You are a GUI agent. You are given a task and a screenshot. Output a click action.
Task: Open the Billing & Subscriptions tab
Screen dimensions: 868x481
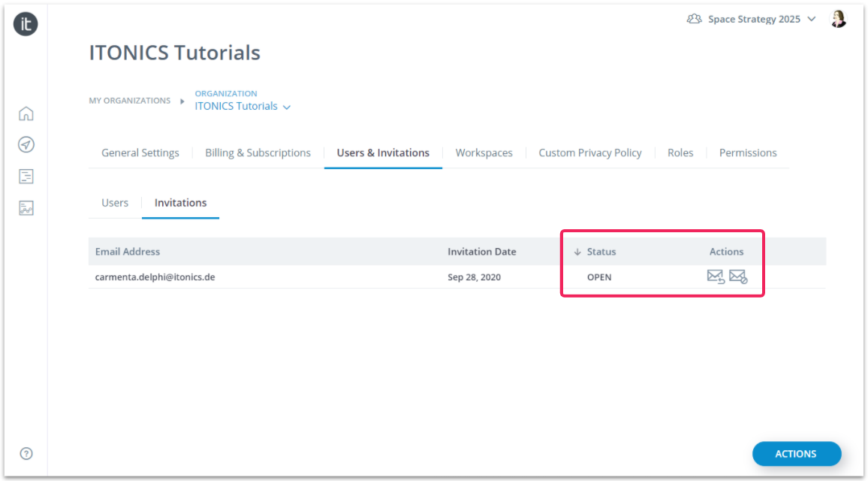tap(258, 153)
